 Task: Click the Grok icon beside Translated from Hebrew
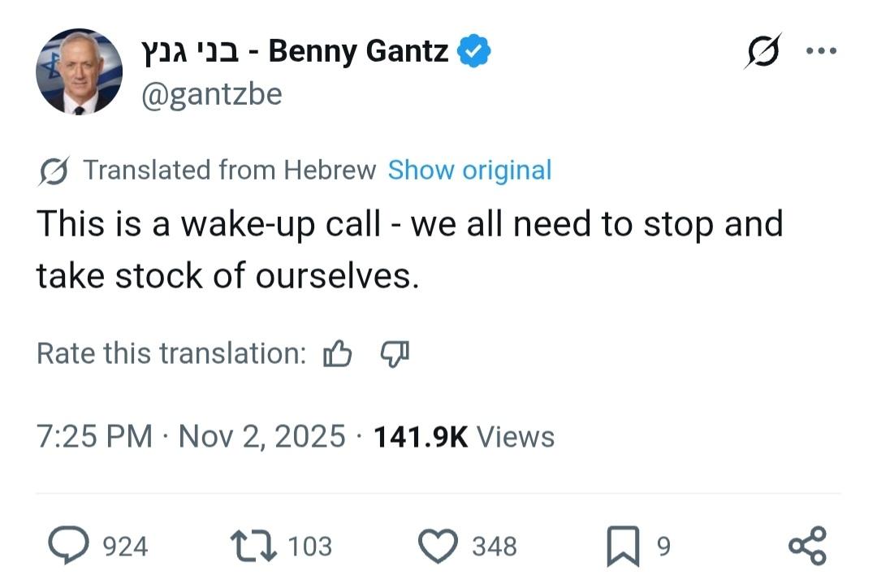pos(54,171)
